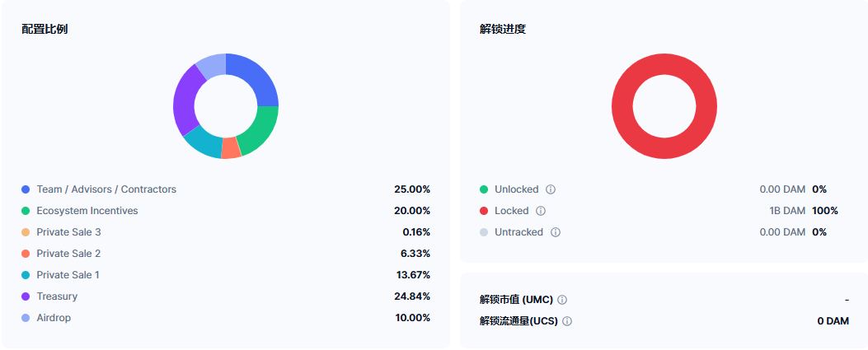Click the 25.00% allocation value
The width and height of the screenshot is (868, 350).
point(412,189)
